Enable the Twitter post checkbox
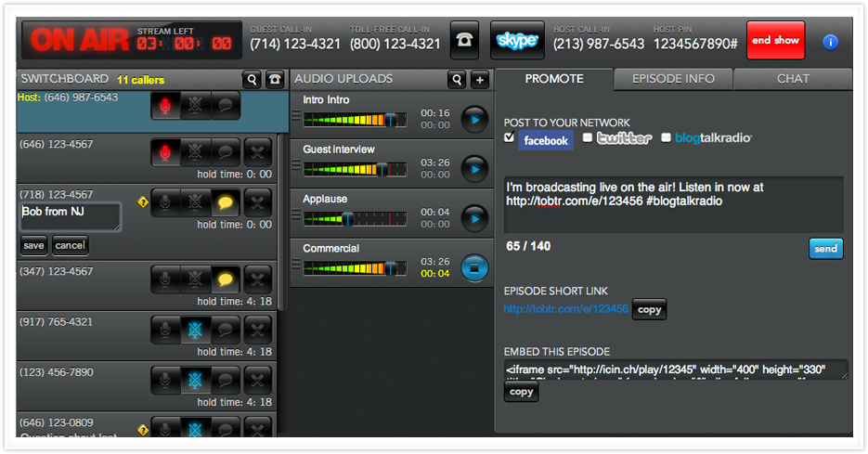 pos(588,138)
